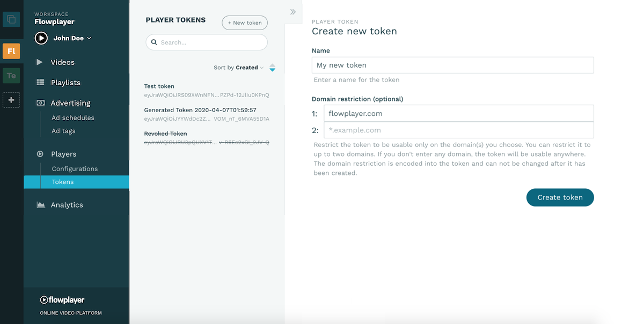Click the Players circle-play icon
Viewport: 644px width, 324px height.
(40, 154)
